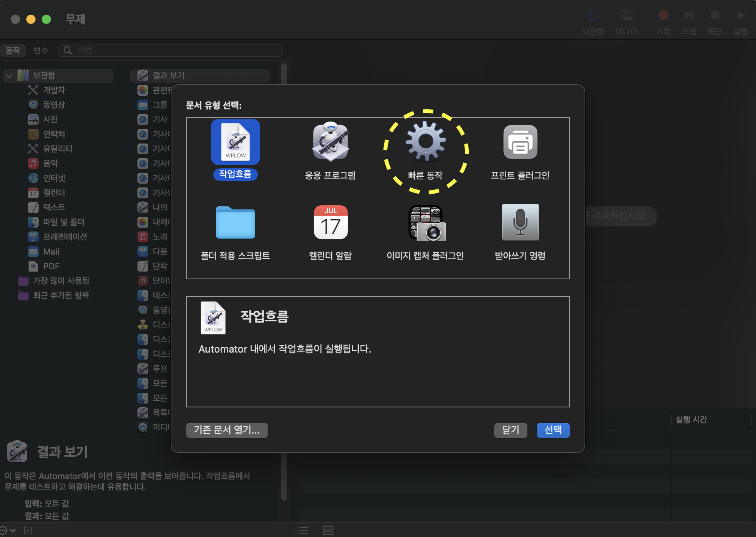
Task: Open the bottom-left ellipsis dropdown menu
Action: tap(7, 530)
